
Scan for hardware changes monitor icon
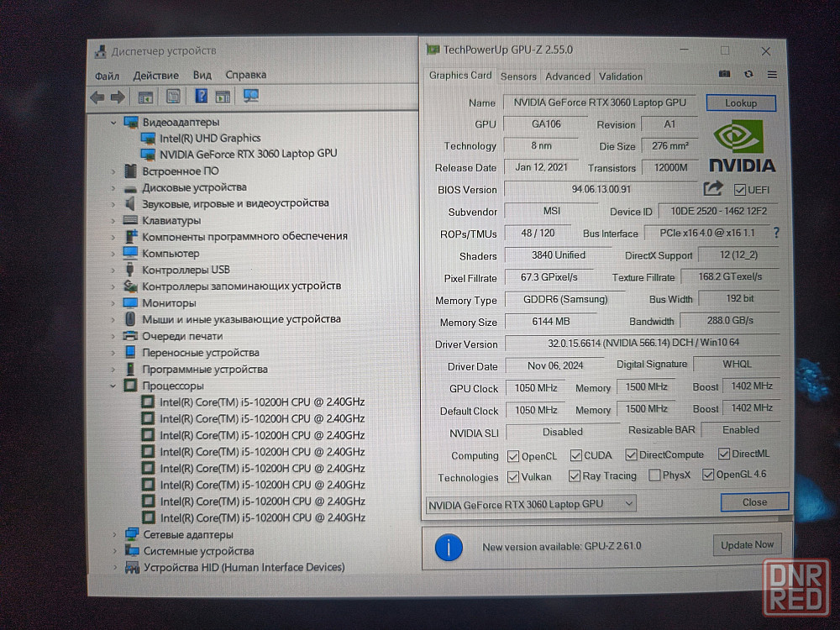pos(250,96)
